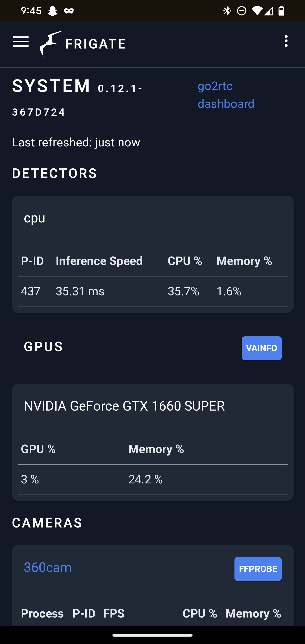Click the detector row with P-ID 437
This screenshot has width=305, height=644.
tap(152, 291)
